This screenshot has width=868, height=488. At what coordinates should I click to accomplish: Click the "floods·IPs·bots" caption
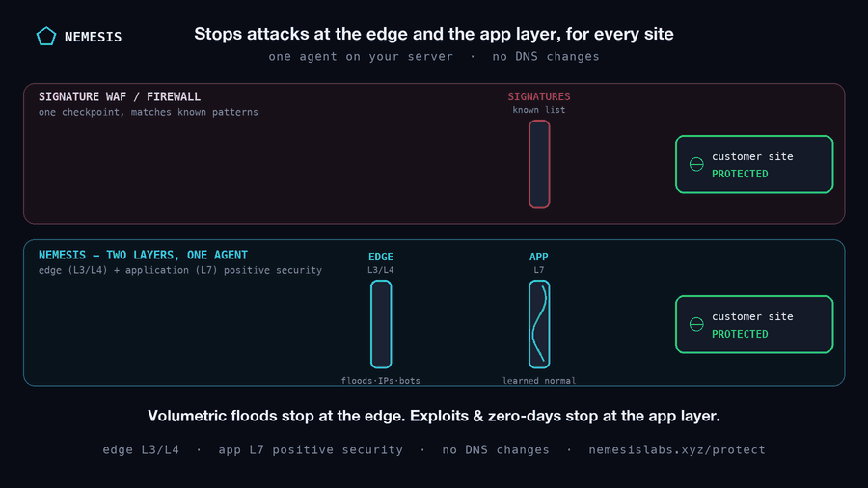381,381
